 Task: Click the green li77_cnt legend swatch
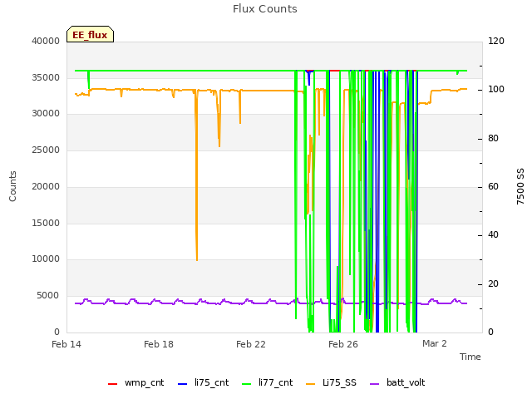(x=246, y=384)
